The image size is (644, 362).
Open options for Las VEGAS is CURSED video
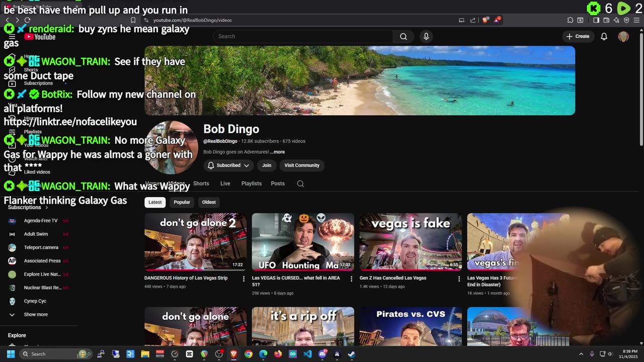352,279
